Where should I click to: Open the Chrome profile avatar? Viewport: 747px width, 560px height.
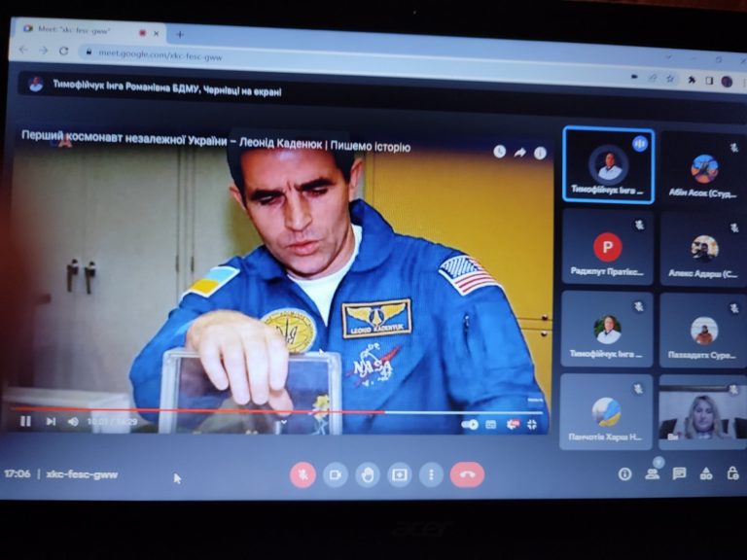727,82
